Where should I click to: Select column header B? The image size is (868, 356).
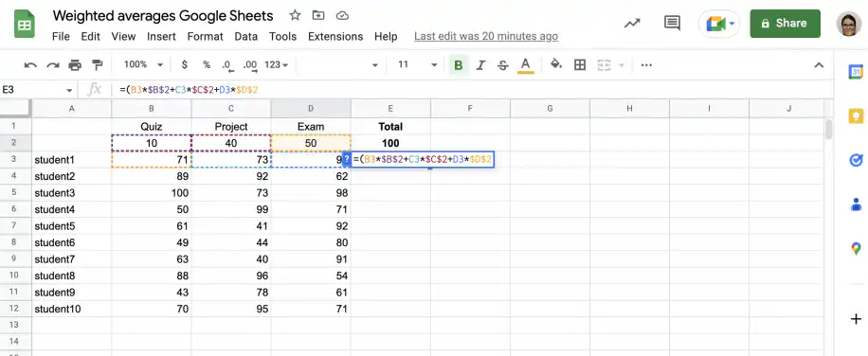click(151, 108)
